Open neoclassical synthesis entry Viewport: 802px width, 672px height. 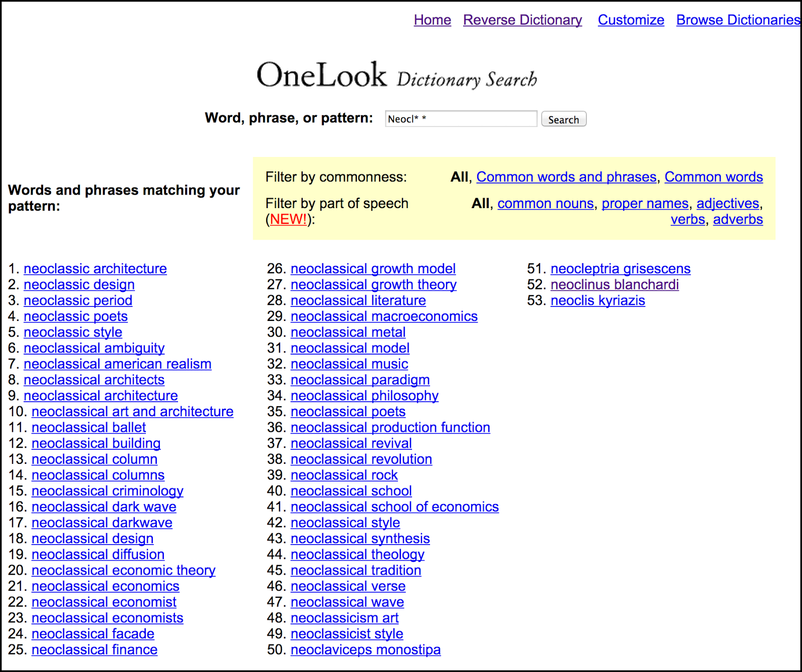click(x=360, y=539)
